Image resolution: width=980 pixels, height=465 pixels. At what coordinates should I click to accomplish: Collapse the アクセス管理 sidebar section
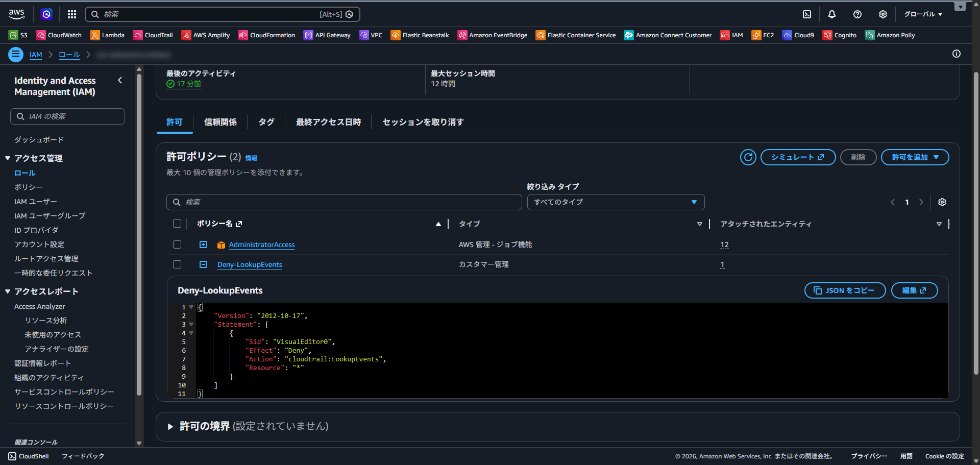pos(8,158)
